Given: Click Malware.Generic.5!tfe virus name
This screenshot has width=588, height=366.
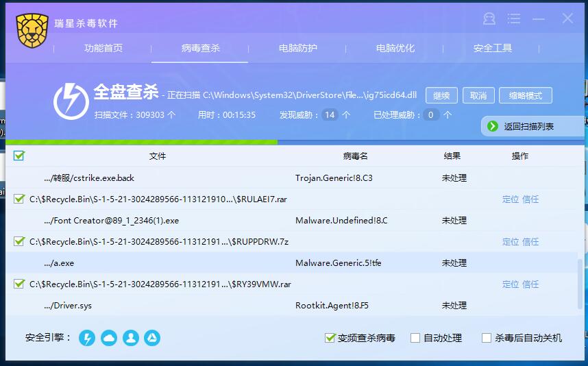Looking at the screenshot, I should pos(339,263).
